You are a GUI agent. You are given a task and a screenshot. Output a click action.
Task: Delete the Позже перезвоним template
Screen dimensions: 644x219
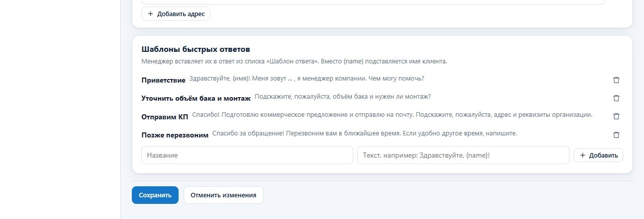coord(616,135)
